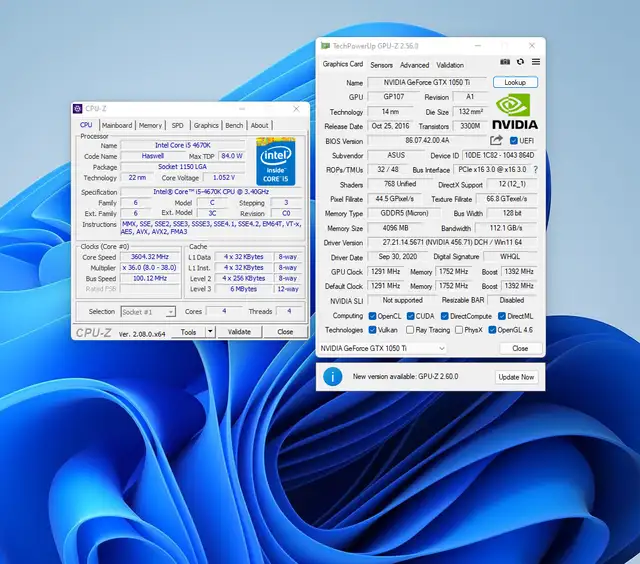Click the BIOS Version field 86.07.42.00.4A

pos(427,140)
